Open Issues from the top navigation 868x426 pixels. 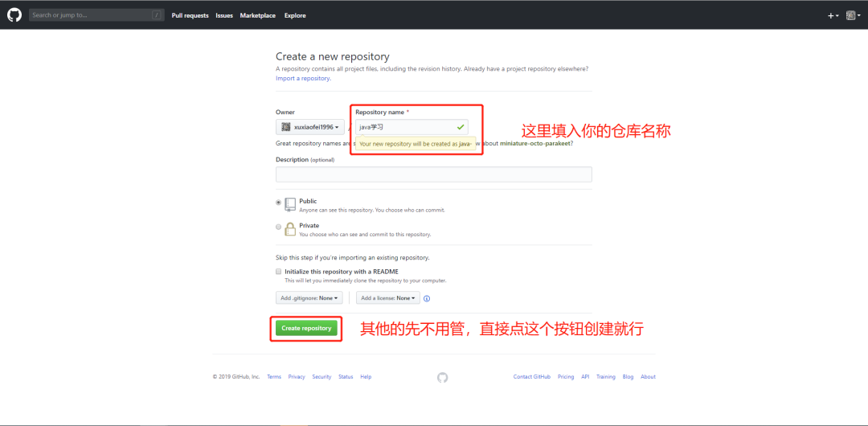[x=224, y=15]
